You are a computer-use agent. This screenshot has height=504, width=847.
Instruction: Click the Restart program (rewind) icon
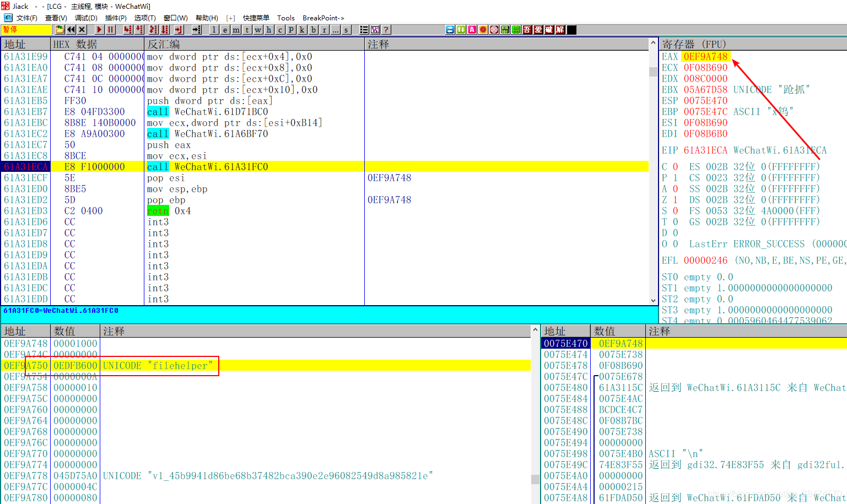71,30
